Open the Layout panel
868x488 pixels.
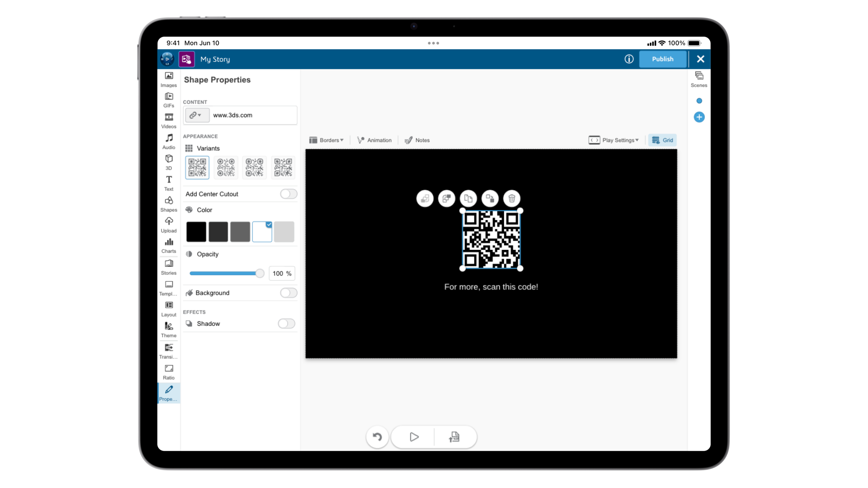(x=169, y=309)
